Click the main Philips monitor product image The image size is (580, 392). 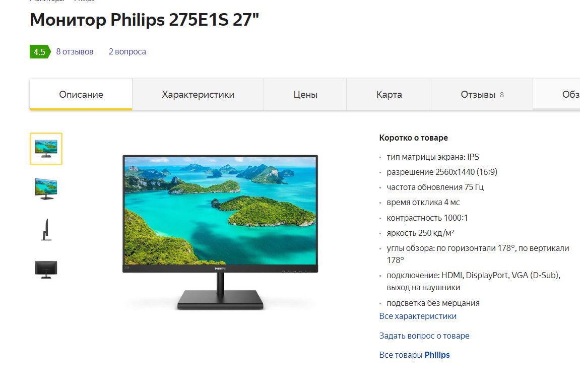220,232
